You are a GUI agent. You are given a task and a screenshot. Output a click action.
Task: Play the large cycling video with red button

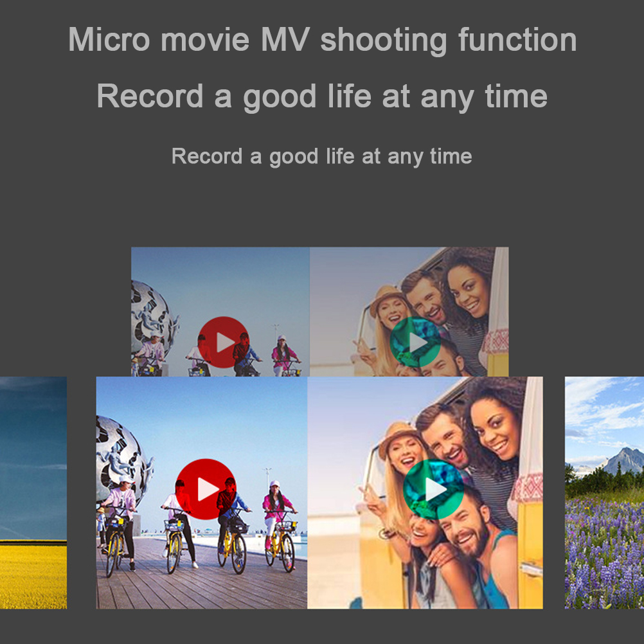(206, 489)
